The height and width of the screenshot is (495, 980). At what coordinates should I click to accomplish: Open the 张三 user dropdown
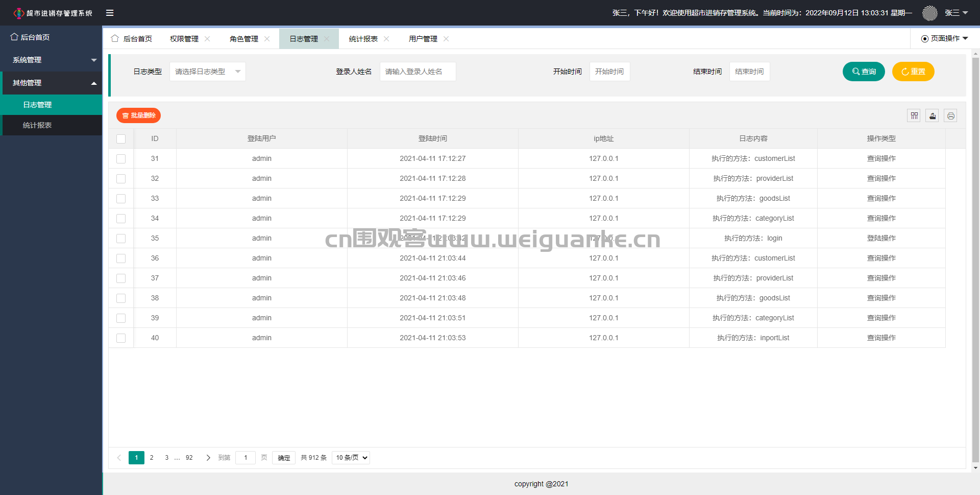tap(956, 13)
